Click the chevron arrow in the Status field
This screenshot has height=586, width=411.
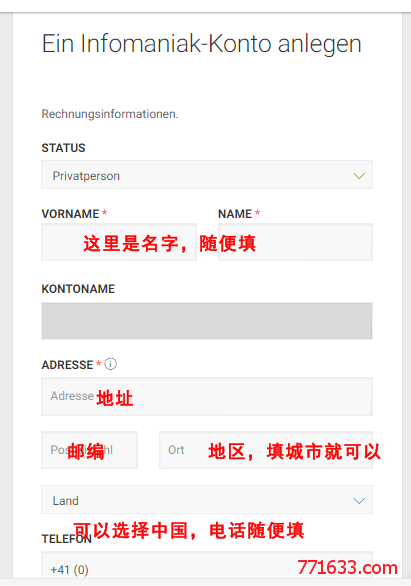(359, 176)
